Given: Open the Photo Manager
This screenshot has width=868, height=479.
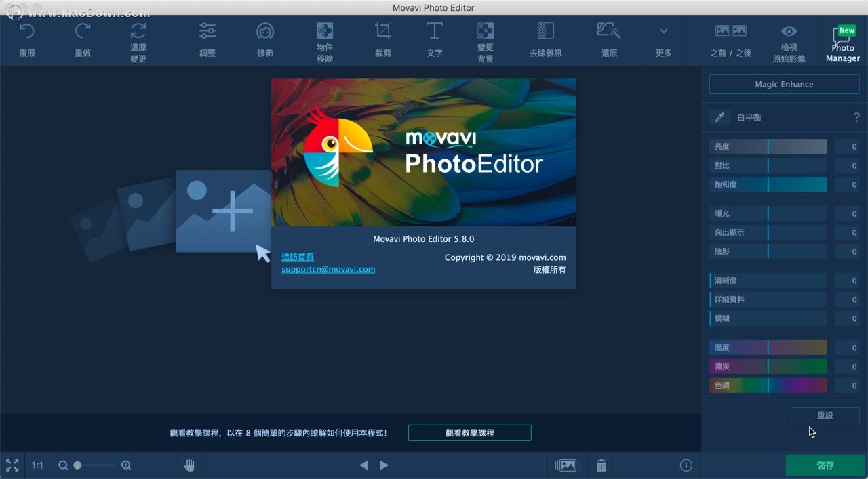Looking at the screenshot, I should (x=843, y=43).
